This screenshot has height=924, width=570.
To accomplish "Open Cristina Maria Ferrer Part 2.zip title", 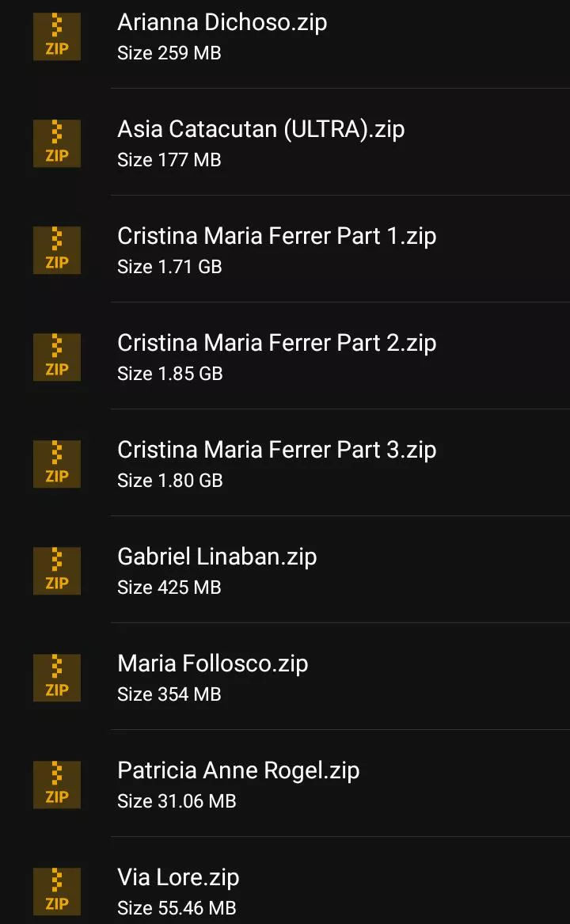I will [x=276, y=343].
